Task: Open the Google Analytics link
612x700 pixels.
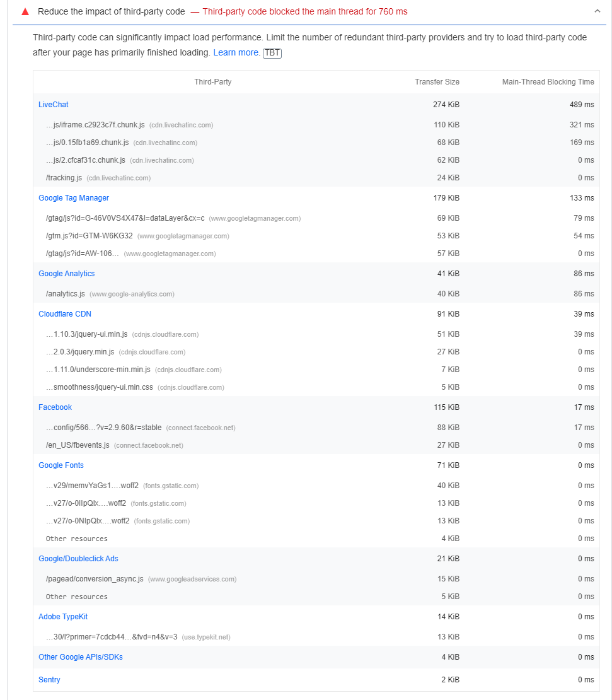Action: [x=66, y=273]
